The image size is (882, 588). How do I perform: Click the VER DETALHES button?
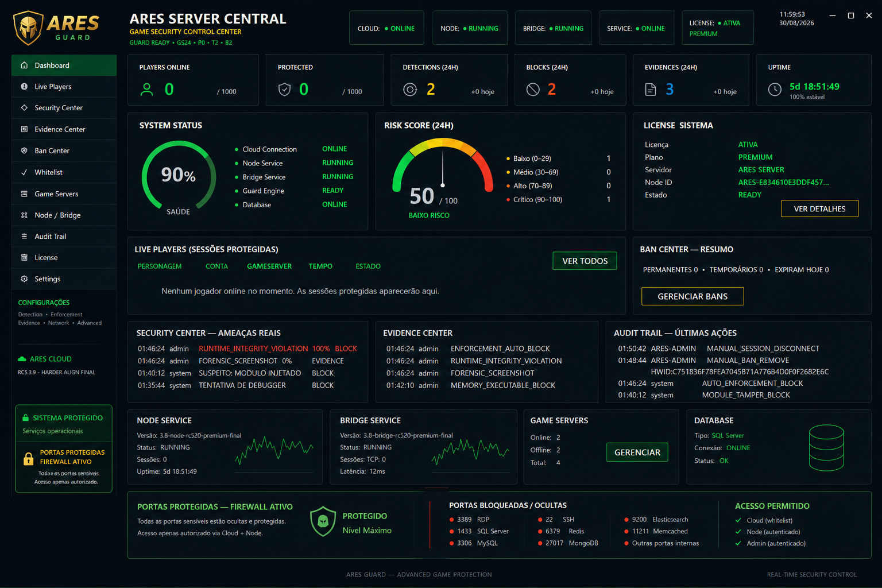pos(819,208)
